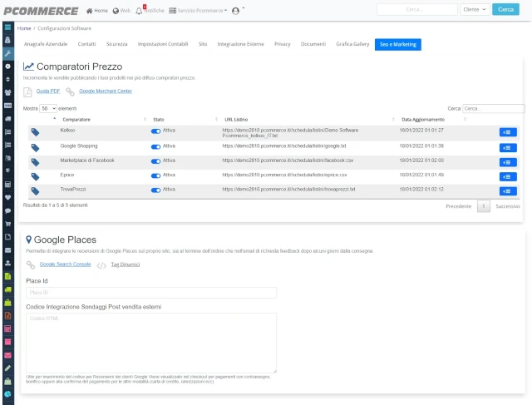Click the Kelkoo price tag icon
This screenshot has height=405, width=532.
[x=35, y=132]
